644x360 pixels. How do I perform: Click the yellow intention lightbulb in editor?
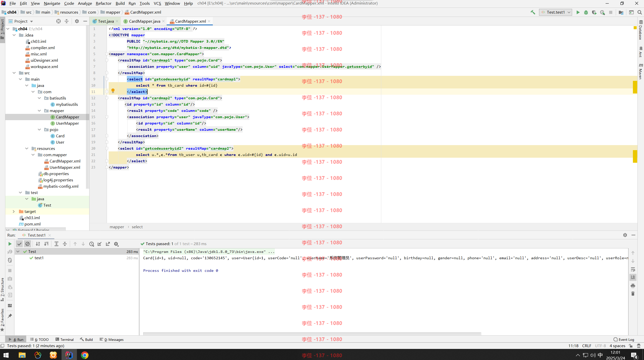pos(113,91)
